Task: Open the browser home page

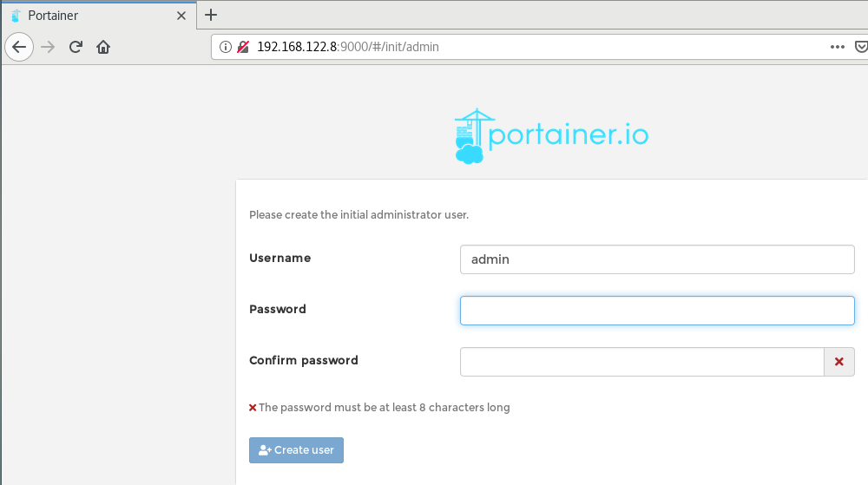Action: point(103,47)
